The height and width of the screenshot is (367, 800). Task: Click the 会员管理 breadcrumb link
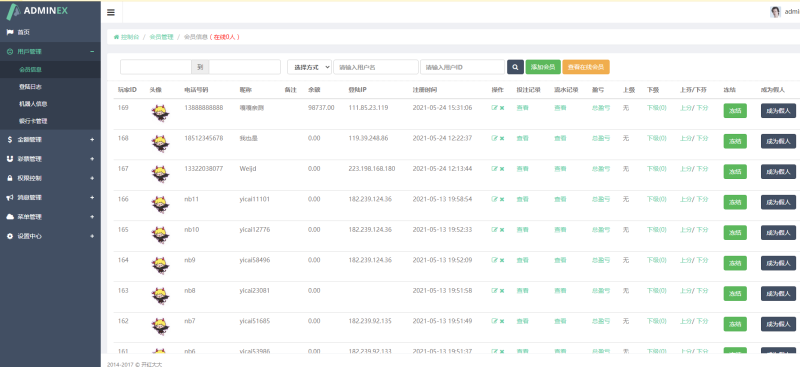[161, 37]
